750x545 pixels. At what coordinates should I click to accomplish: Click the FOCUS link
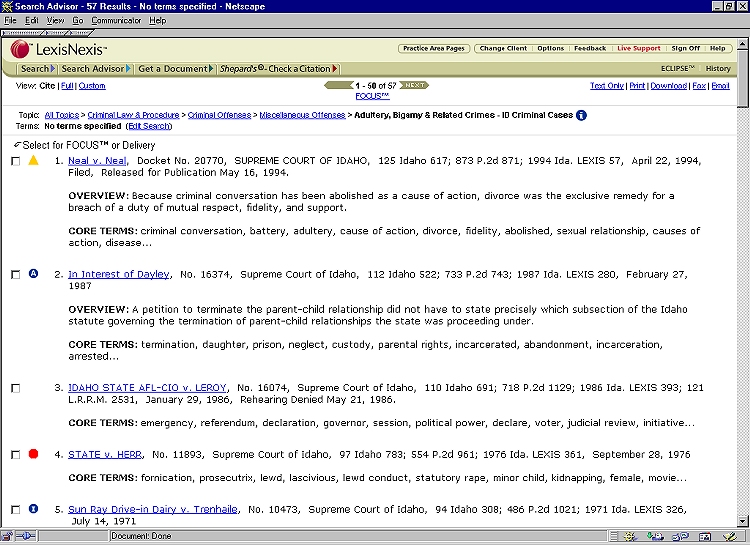click(x=372, y=96)
